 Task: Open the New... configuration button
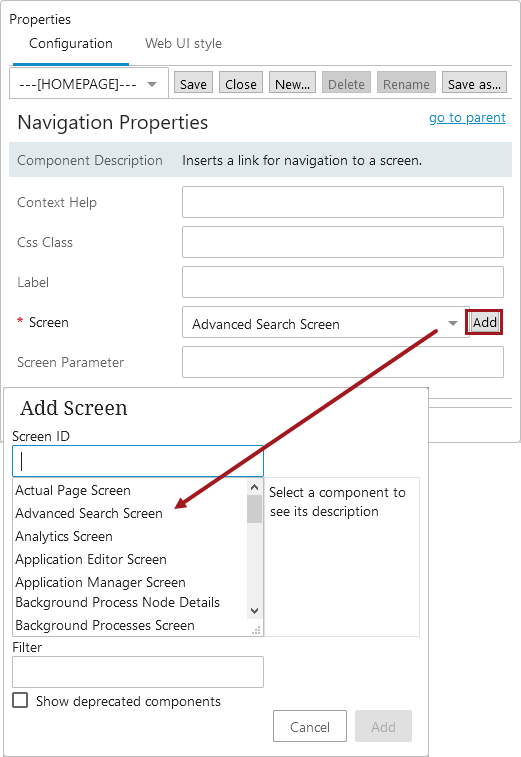(x=292, y=84)
